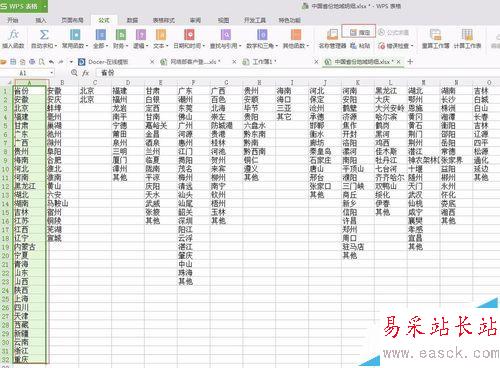Screen dimensions: 500x368
Task: Close the 工作簿1 document tab
Action: [316, 62]
